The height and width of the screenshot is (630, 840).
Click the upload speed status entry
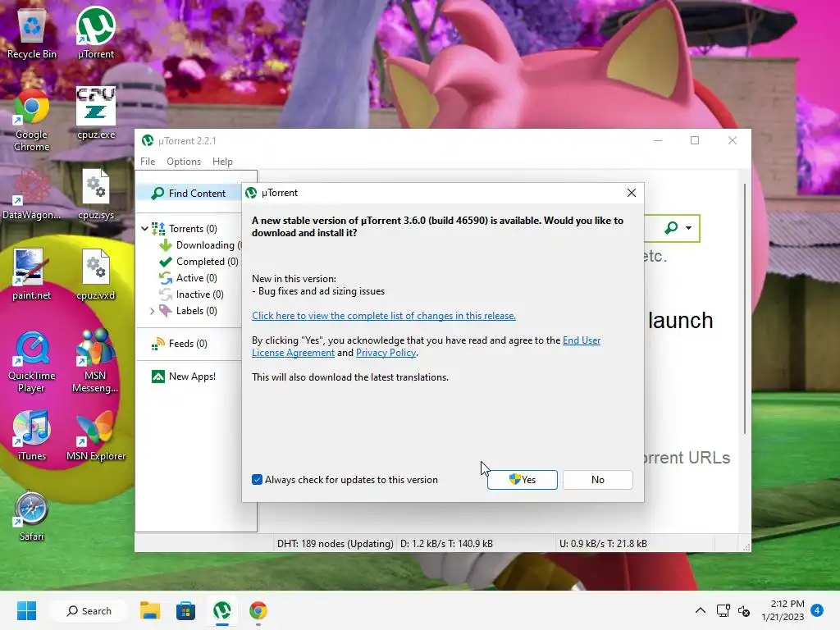(x=603, y=544)
